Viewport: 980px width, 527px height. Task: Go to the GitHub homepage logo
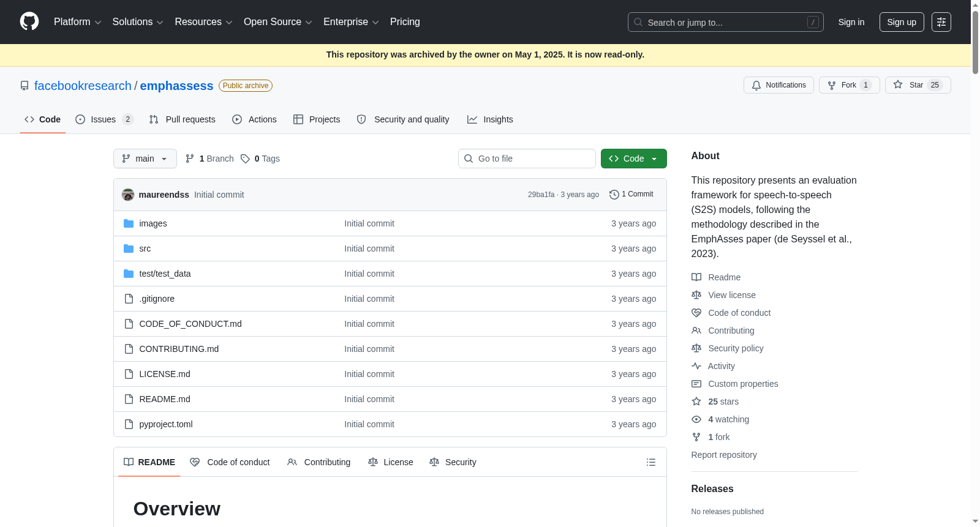point(29,22)
